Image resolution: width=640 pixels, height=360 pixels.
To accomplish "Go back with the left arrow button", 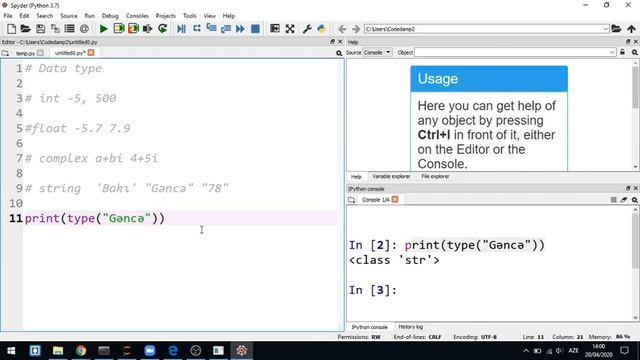I will click(342, 29).
